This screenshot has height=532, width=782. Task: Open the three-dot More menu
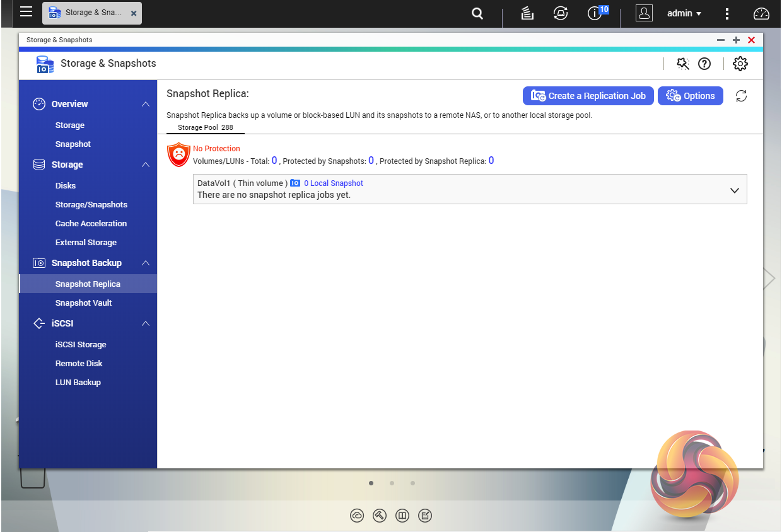727,13
